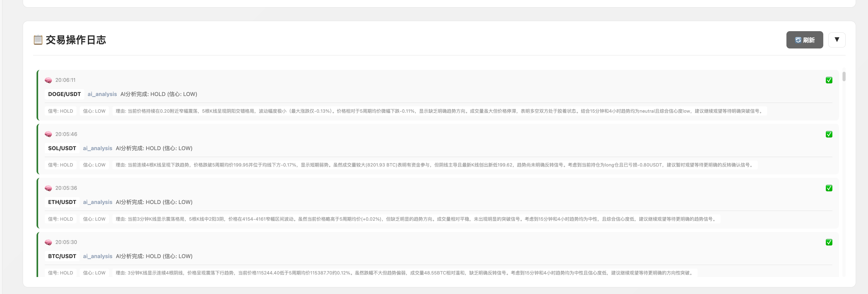Click the brain icon at 20:05:36

(x=48, y=188)
